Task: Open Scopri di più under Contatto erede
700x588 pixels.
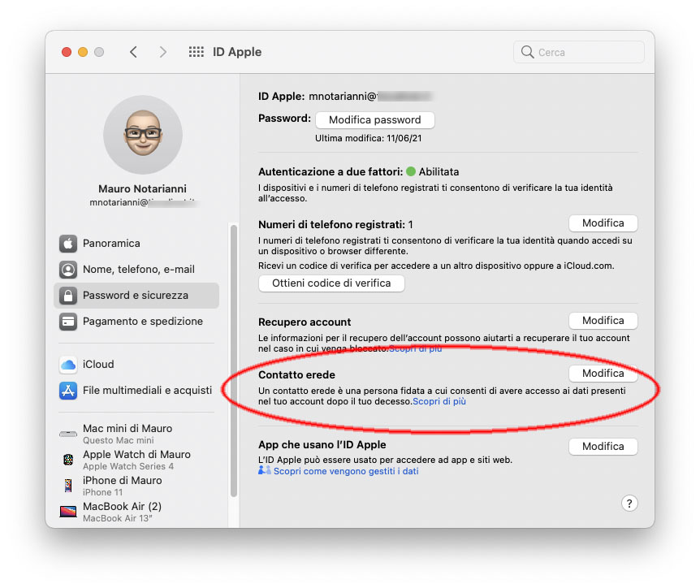Action: (x=439, y=400)
